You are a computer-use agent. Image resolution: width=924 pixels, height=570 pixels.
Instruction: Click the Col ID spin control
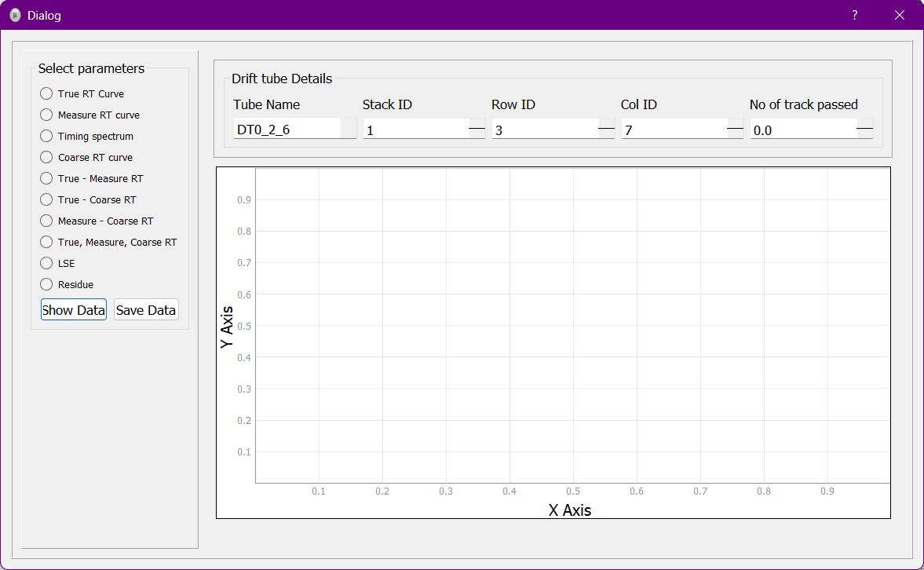pos(736,129)
